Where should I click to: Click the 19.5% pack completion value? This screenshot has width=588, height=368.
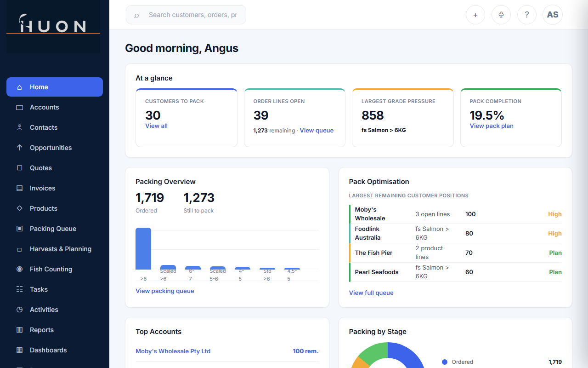[x=487, y=115]
